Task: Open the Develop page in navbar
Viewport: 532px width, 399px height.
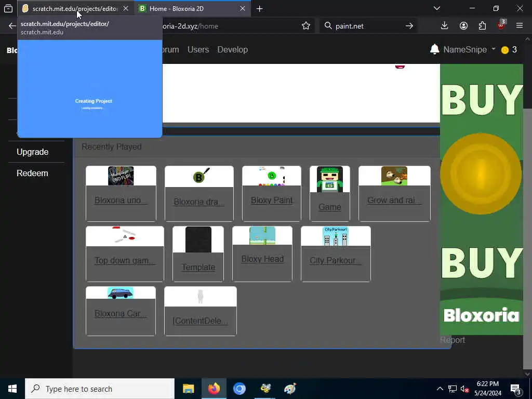Action: (232, 49)
